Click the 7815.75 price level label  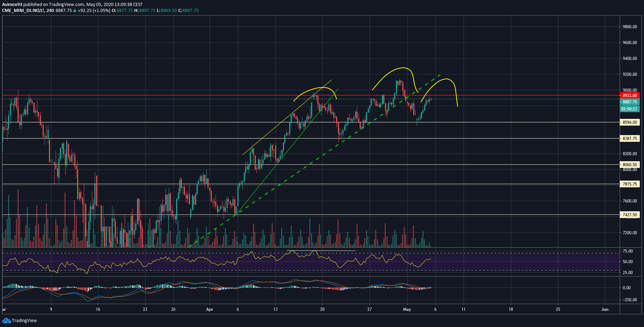[x=630, y=184]
